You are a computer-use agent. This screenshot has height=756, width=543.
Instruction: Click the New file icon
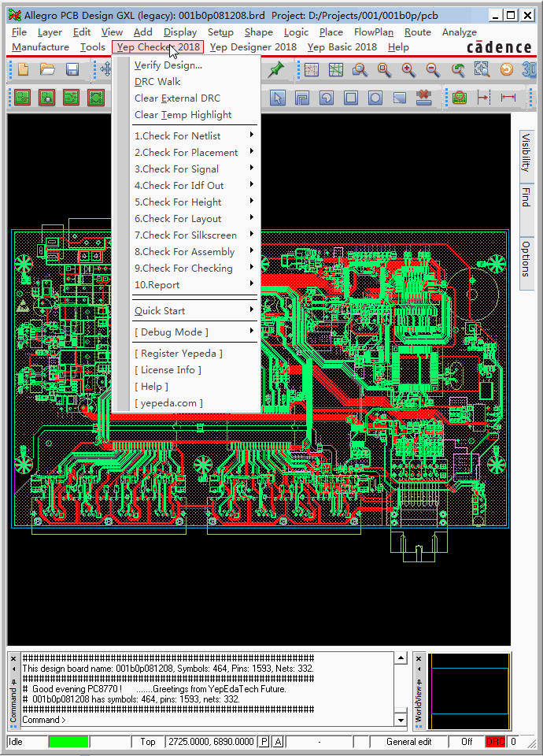pos(23,70)
